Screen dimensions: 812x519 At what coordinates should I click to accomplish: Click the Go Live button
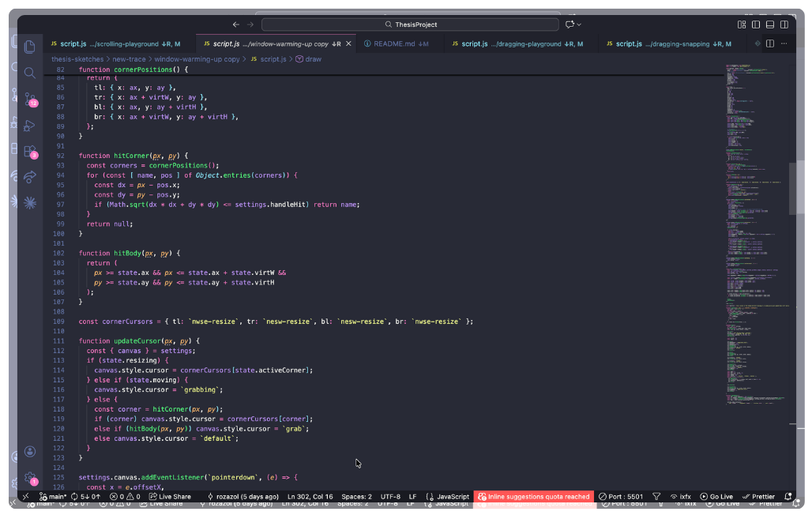tap(716, 497)
